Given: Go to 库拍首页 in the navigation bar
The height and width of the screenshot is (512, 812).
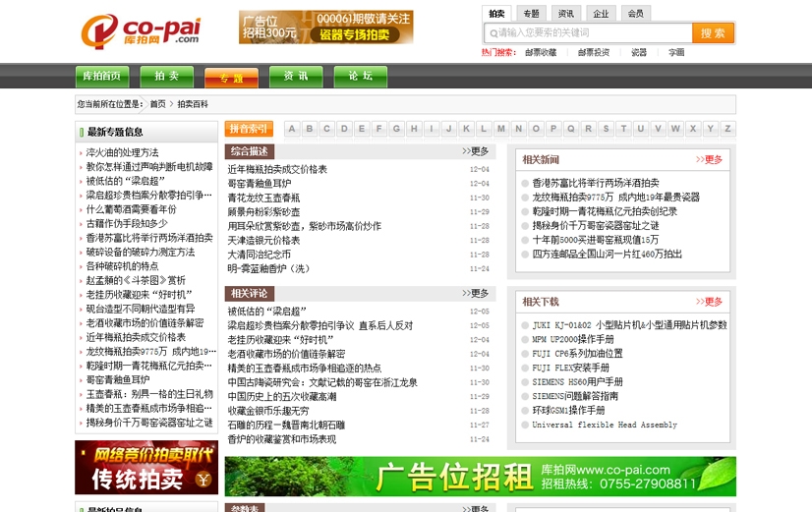Looking at the screenshot, I should 101,77.
